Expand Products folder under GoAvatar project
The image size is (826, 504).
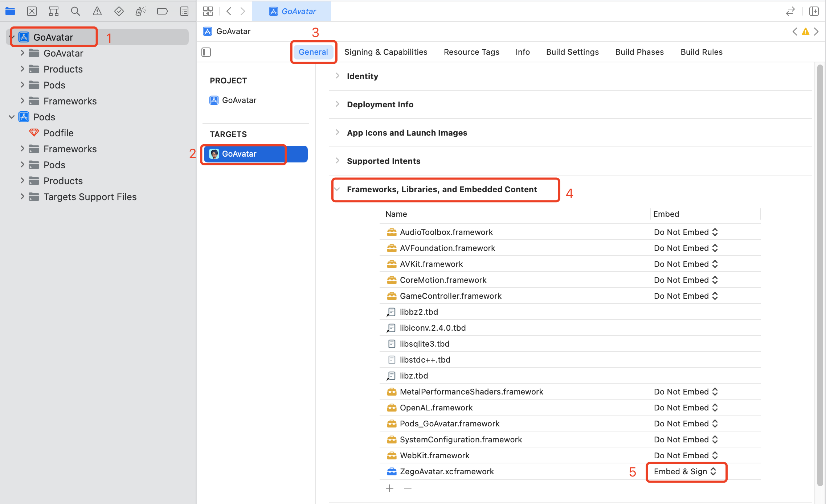tap(22, 69)
